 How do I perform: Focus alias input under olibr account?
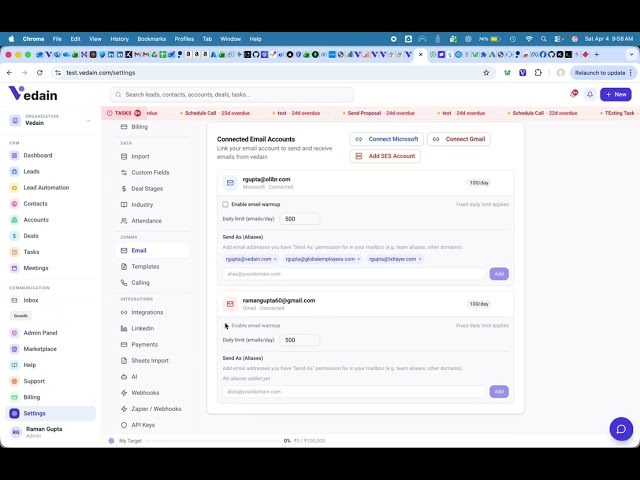pos(354,274)
